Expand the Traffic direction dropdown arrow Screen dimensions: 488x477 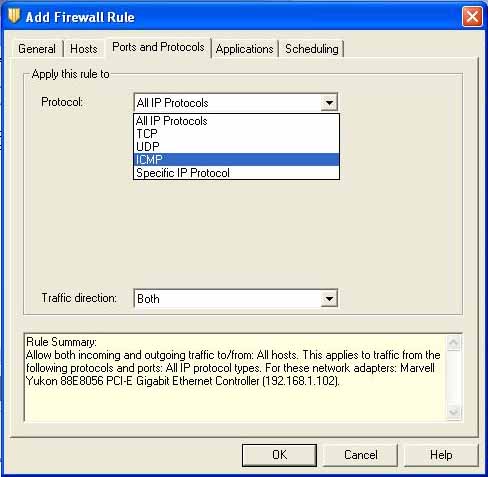point(329,298)
